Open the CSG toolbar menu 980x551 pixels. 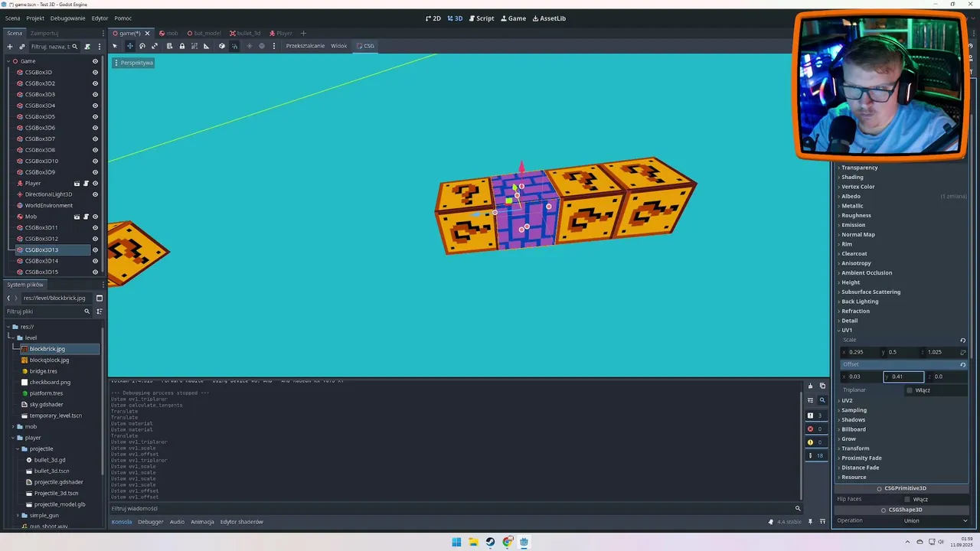click(365, 46)
